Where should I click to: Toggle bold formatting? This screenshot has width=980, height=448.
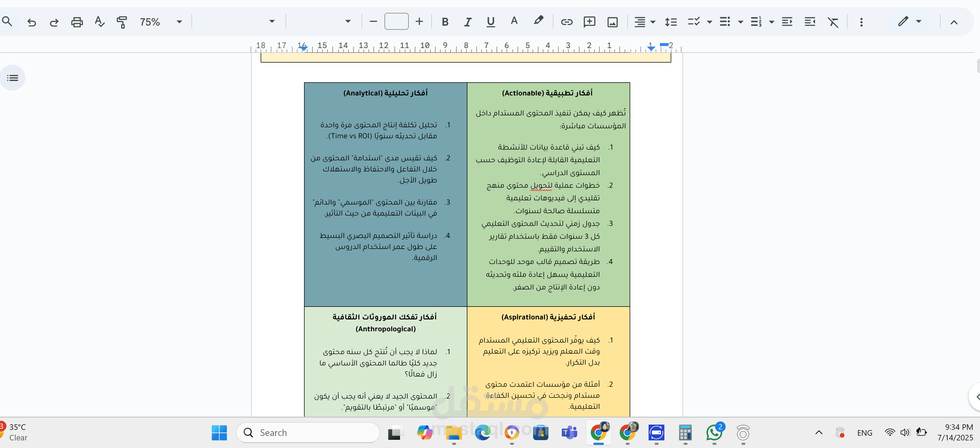(x=445, y=22)
